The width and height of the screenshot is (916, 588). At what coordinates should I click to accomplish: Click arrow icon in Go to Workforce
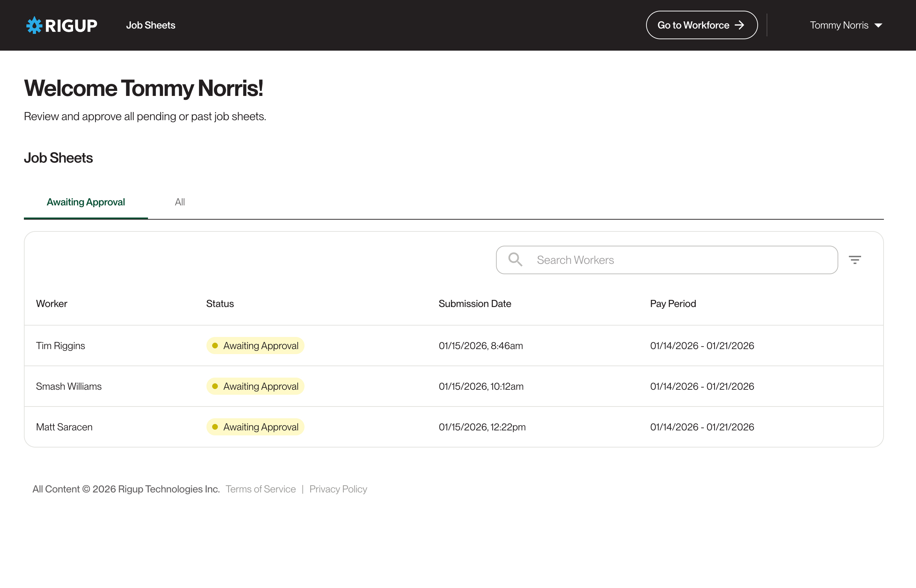point(740,25)
